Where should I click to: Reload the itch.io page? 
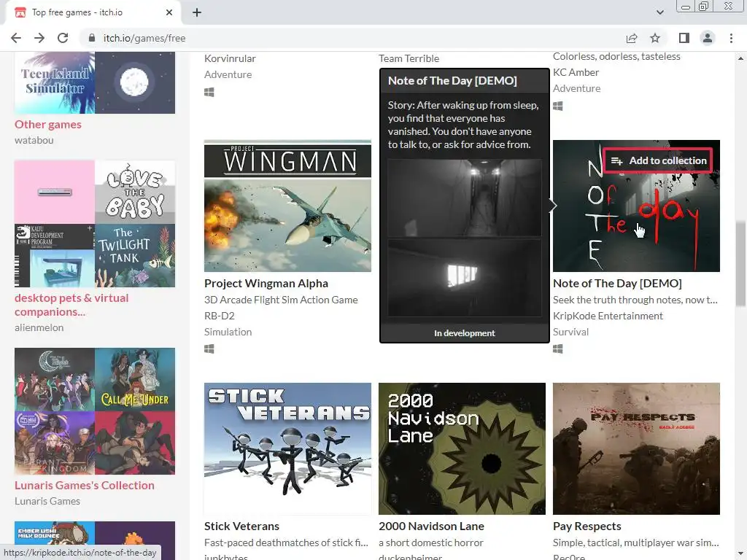tap(63, 38)
